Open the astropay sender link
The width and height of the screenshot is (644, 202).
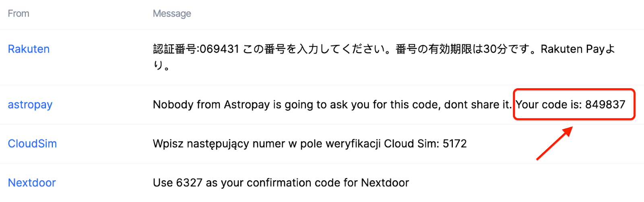pyautogui.click(x=30, y=105)
